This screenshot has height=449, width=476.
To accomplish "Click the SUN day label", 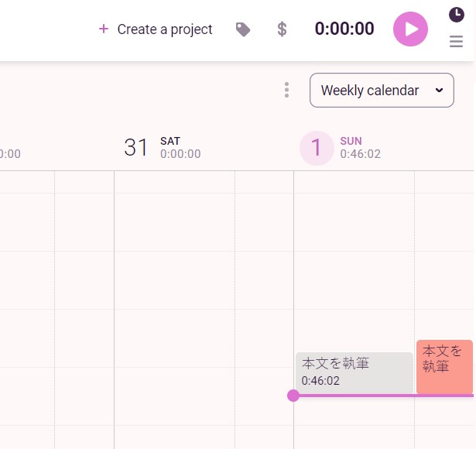I will pos(351,141).
